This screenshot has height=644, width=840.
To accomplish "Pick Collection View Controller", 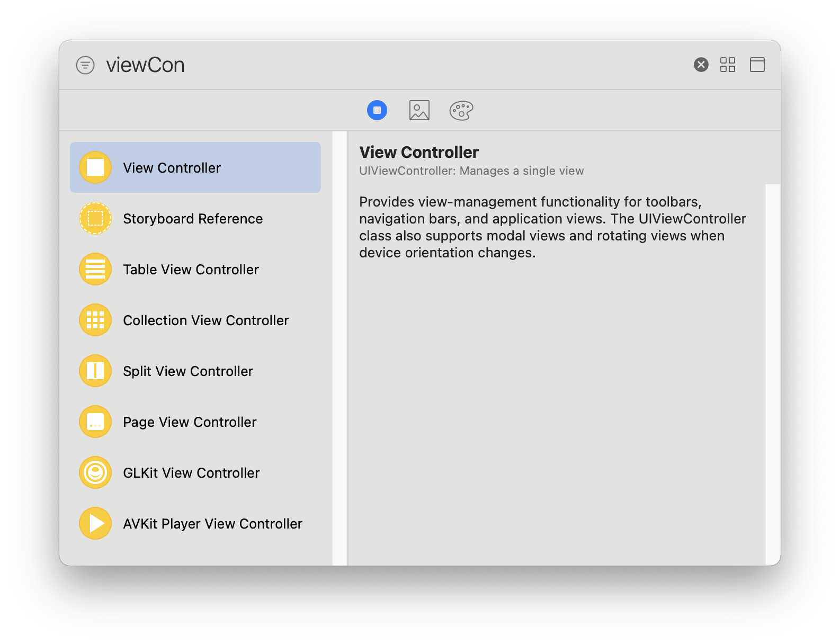I will 195,320.
